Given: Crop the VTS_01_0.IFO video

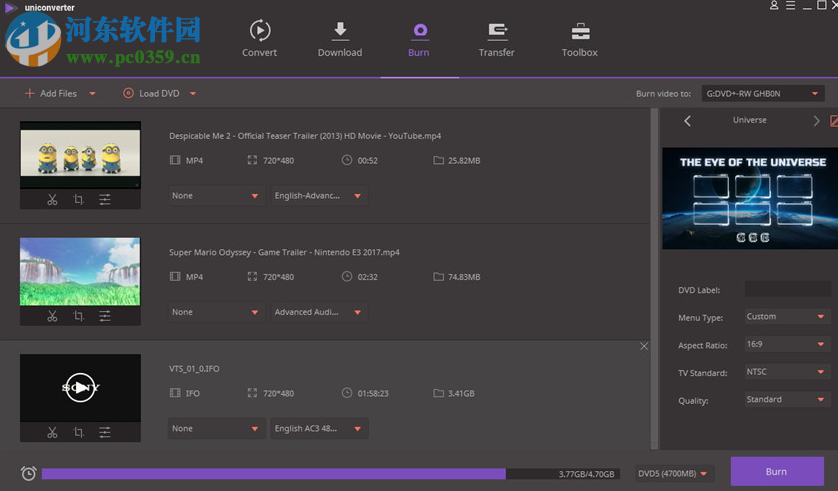Looking at the screenshot, I should click(x=79, y=433).
